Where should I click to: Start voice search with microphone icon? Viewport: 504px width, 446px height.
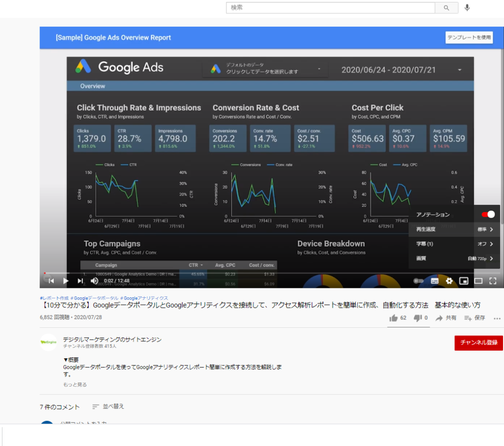(467, 8)
